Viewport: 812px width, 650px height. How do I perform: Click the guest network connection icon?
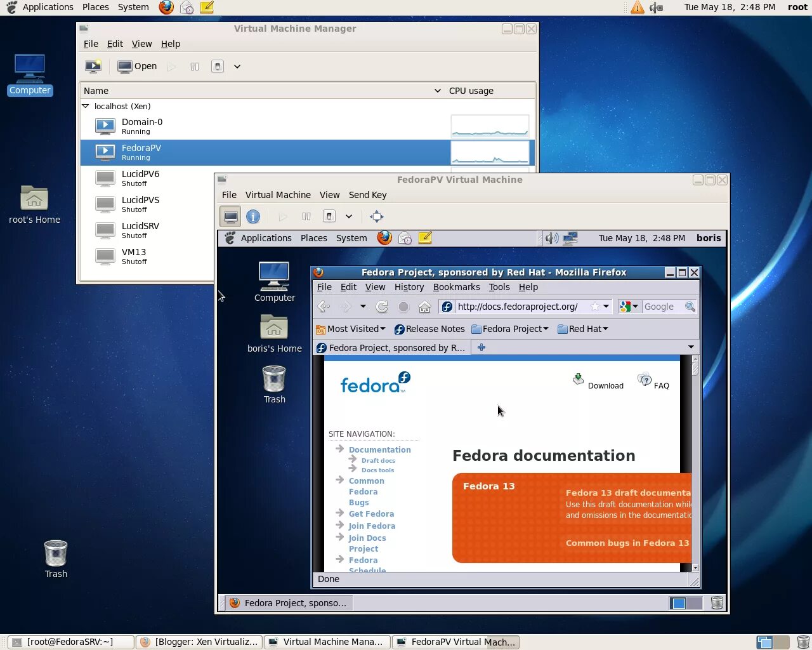(570, 238)
